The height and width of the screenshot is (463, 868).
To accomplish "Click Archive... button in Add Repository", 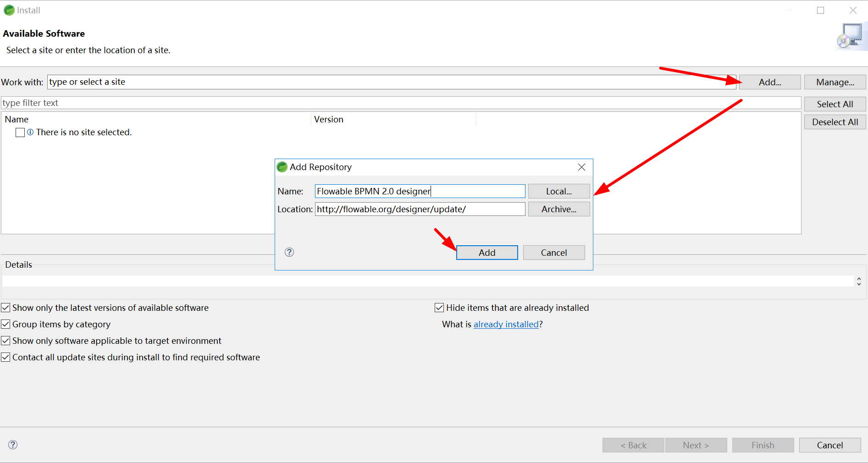I will point(559,209).
